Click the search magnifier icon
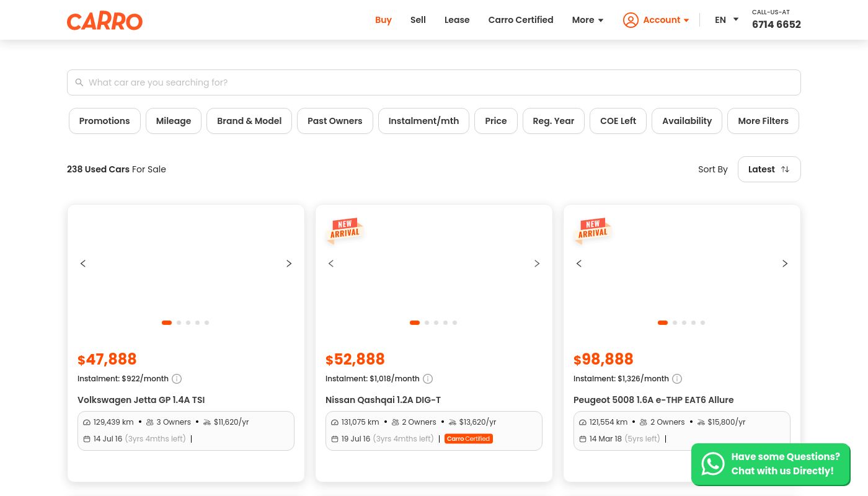The height and width of the screenshot is (496, 868). pyautogui.click(x=79, y=82)
